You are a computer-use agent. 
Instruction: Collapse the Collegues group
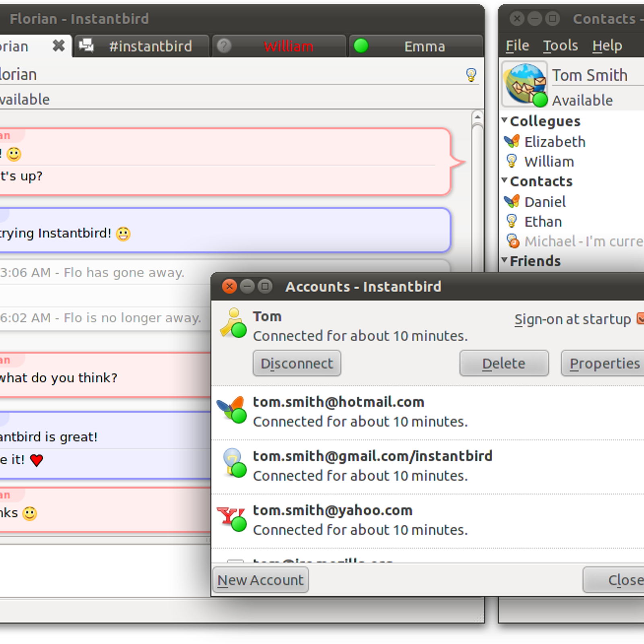[504, 120]
